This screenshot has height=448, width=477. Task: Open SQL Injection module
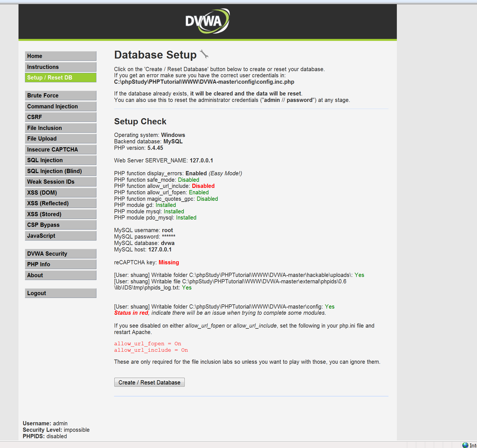(61, 160)
